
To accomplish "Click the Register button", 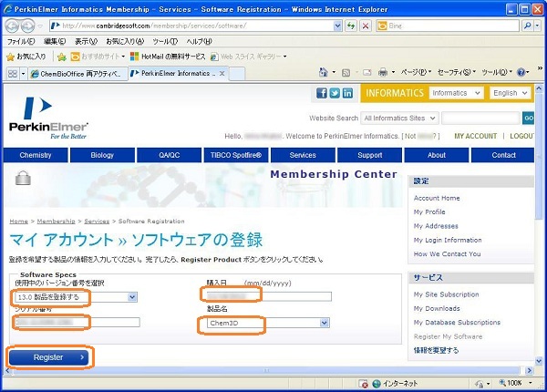I will 48,357.
